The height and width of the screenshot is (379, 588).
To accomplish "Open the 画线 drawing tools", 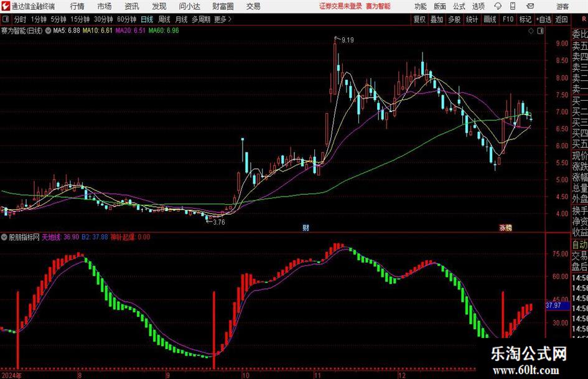I will (490, 19).
